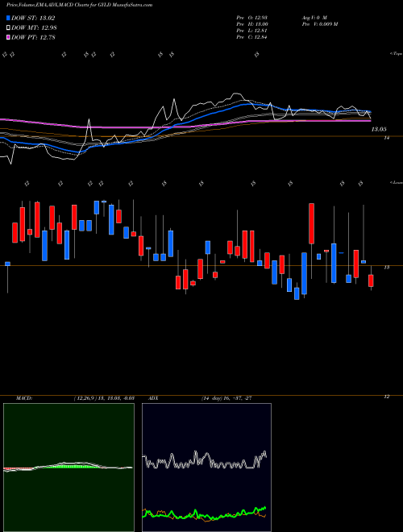403x532 pixels.
Task: Click the '<Tops' marker label
Action: click(396, 54)
